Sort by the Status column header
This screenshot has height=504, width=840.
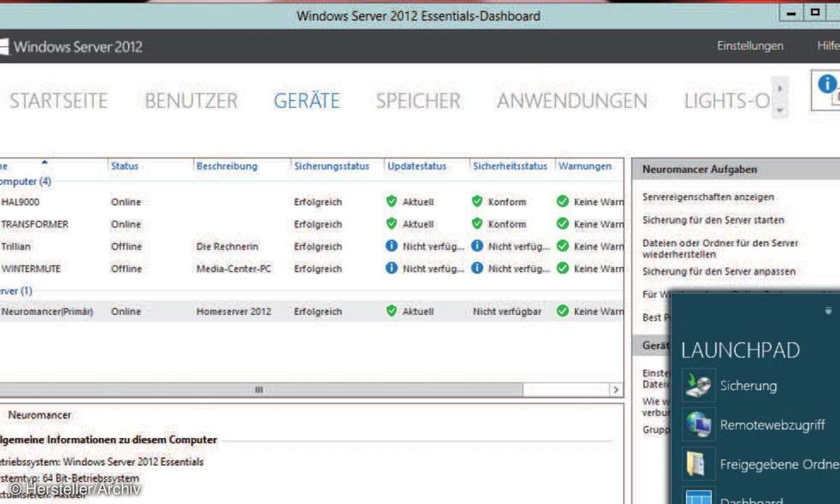(125, 167)
